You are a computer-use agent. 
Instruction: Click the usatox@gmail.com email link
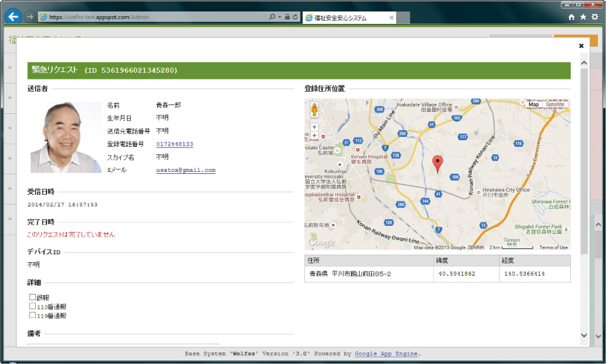186,170
